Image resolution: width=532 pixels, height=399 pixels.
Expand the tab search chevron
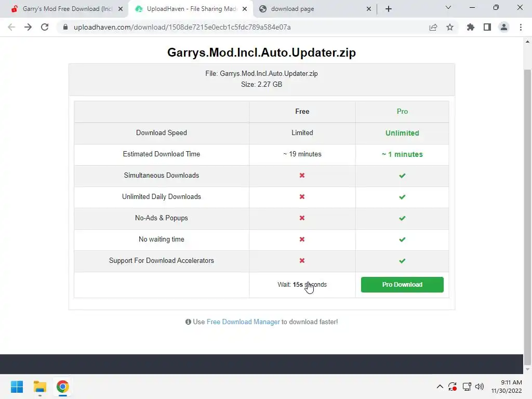pos(448,7)
